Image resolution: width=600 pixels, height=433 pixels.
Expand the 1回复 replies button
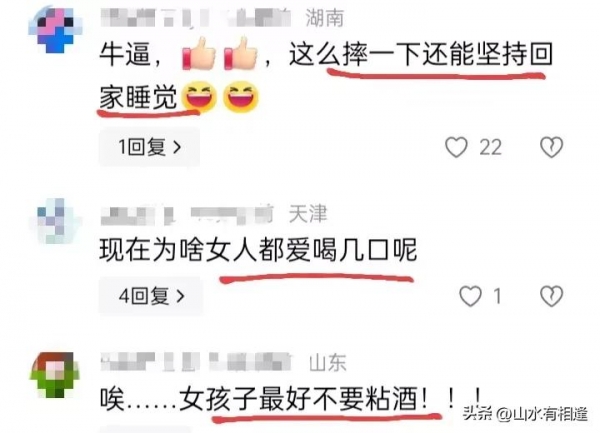click(149, 147)
